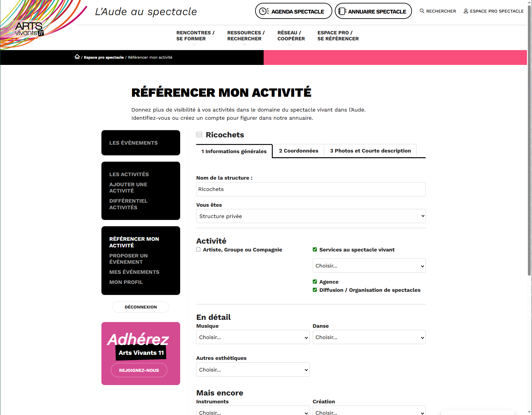Click the magnifier search icon

[422, 11]
